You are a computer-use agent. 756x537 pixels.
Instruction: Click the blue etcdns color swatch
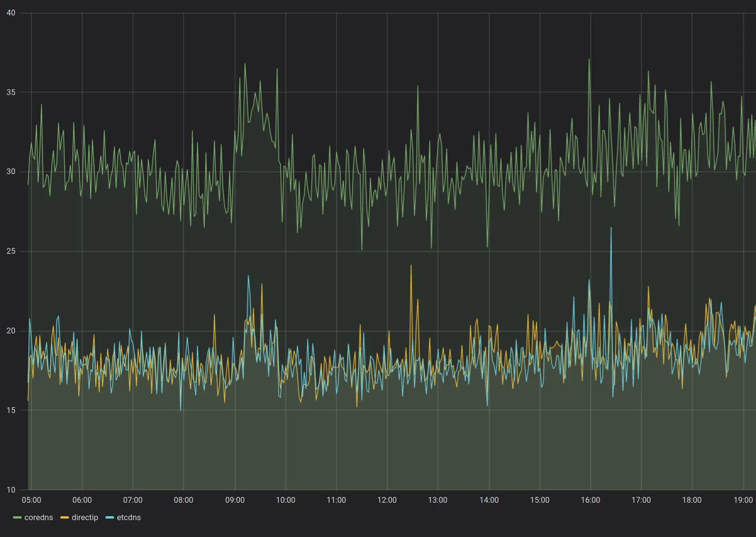click(x=110, y=518)
